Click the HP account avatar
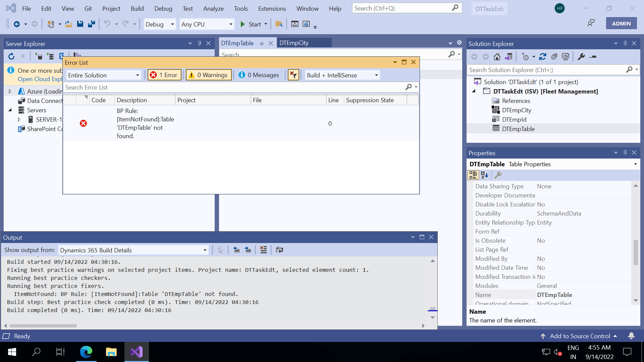Image resolution: width=644 pixels, height=362 pixels. click(x=559, y=8)
